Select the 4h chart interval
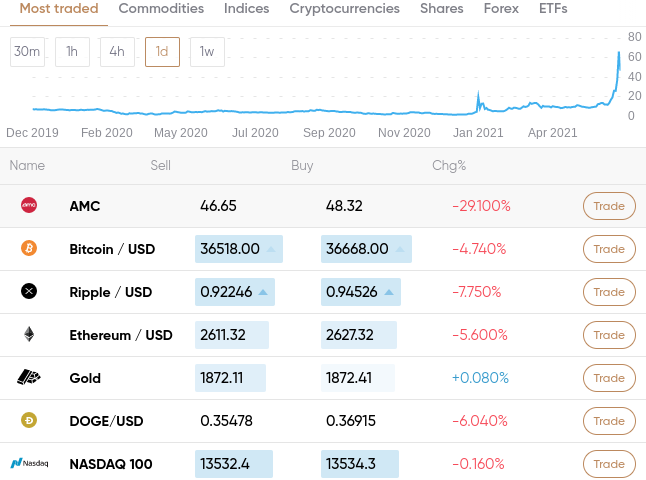Viewport: 646px width, 480px height. tap(117, 52)
